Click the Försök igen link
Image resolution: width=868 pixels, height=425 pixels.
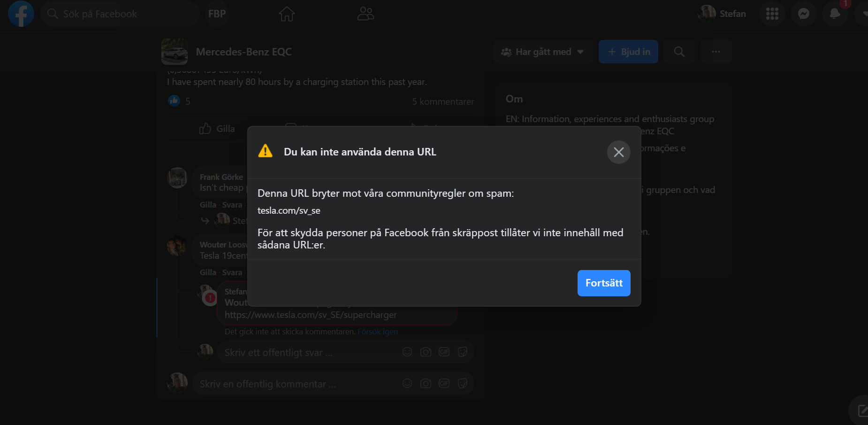pyautogui.click(x=378, y=332)
